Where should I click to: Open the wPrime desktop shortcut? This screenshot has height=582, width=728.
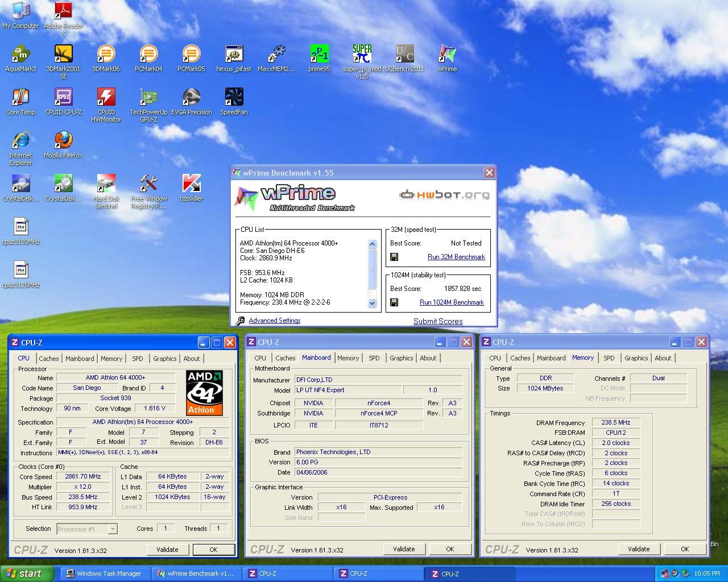[447, 57]
